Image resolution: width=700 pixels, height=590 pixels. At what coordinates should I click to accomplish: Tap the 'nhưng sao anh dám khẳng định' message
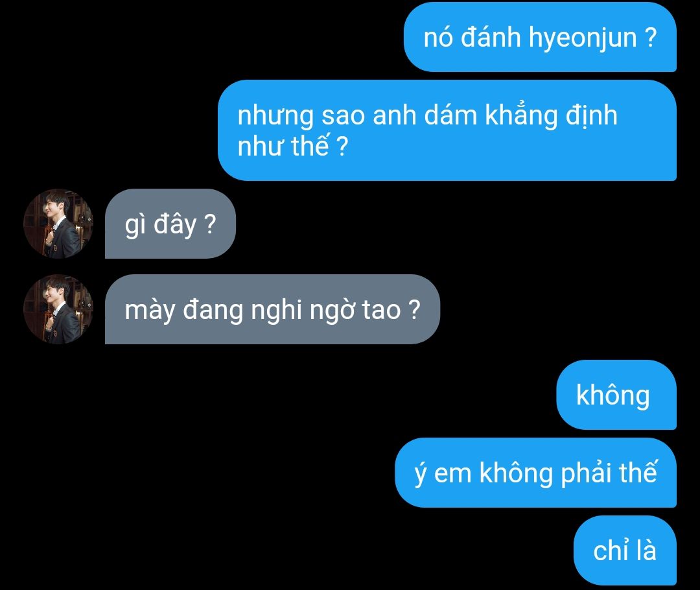click(x=447, y=130)
